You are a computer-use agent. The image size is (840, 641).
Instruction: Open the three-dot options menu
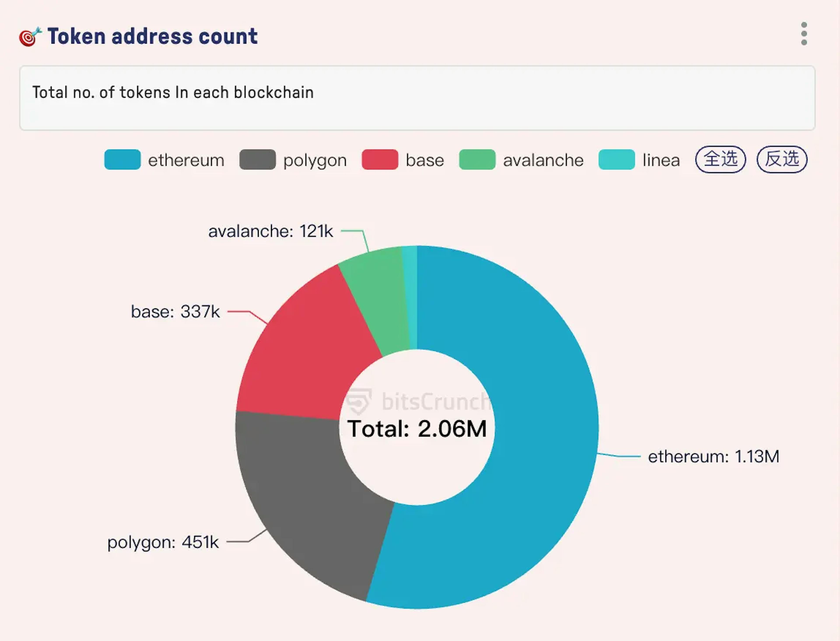click(804, 34)
